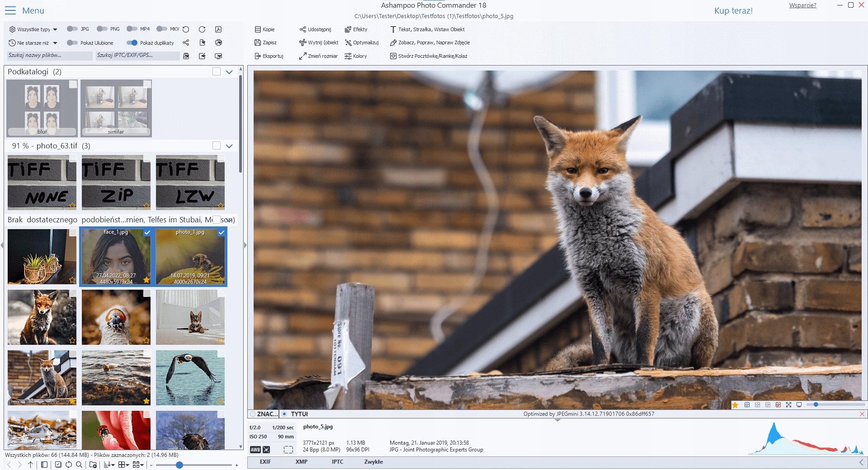Open the Nie starsze niż dropdown
Screen dimensions: 868x470
[33, 43]
